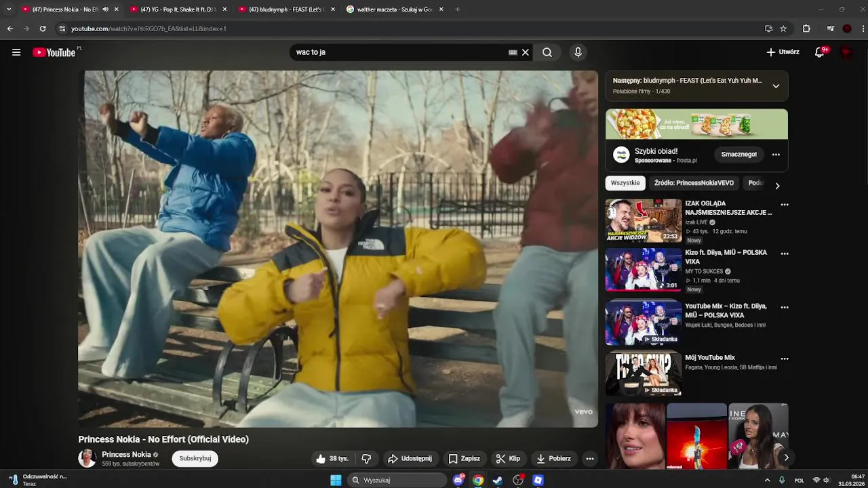Open a new browser tab with plus
Screen dimensions: 868x488
click(x=457, y=9)
